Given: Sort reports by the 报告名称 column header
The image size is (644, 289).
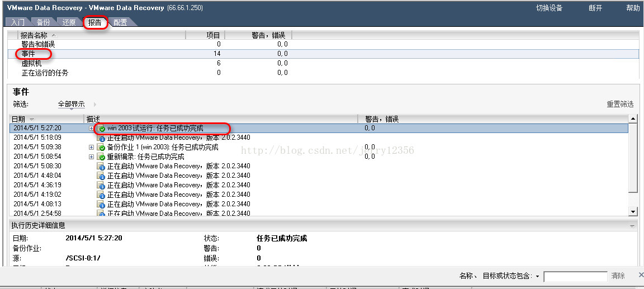Looking at the screenshot, I should (x=102, y=35).
